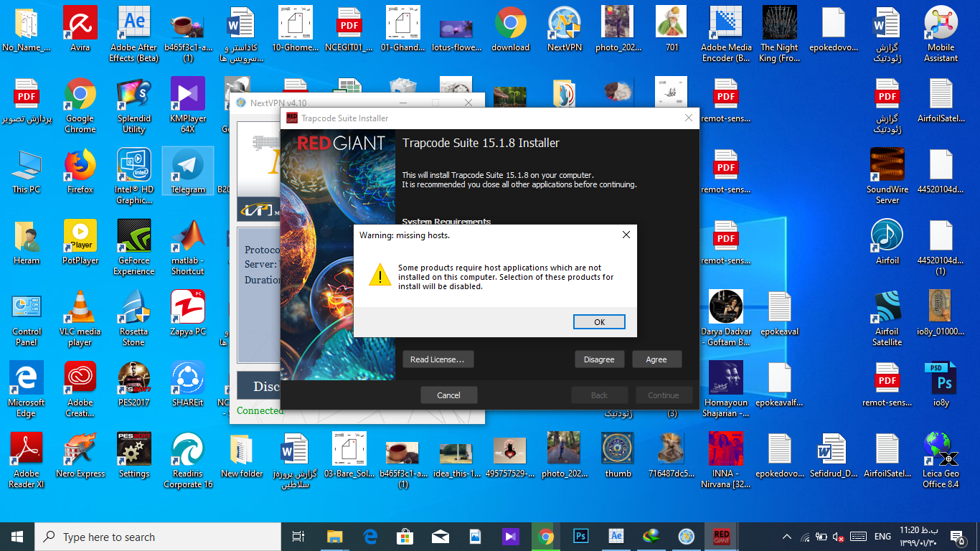980x551 pixels.
Task: Select Rosetta Stone desktop icon
Action: click(x=134, y=319)
